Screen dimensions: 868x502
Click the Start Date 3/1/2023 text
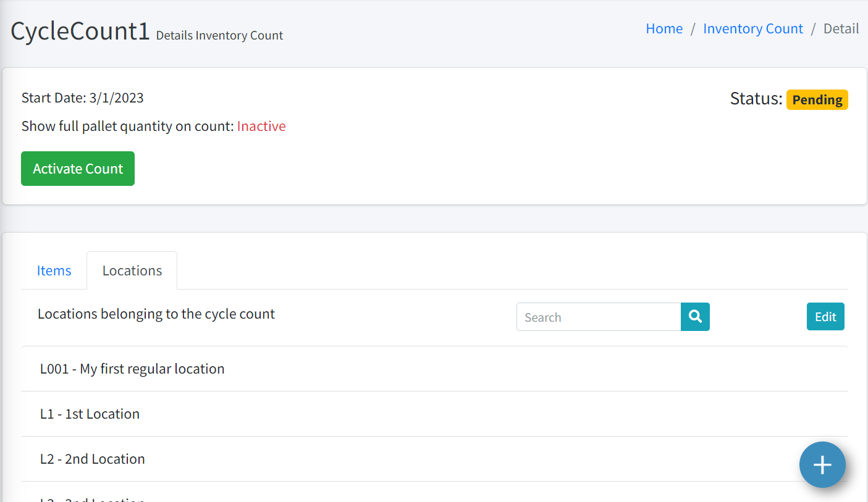coord(83,98)
